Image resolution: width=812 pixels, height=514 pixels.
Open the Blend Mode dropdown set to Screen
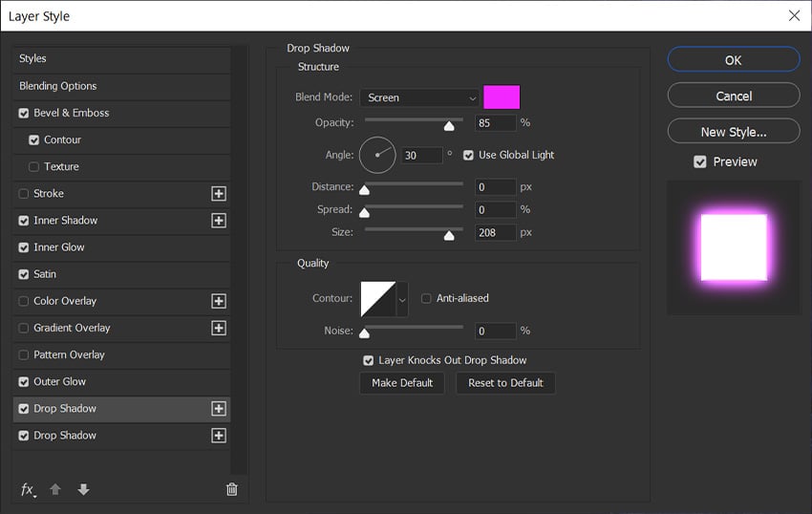click(418, 97)
